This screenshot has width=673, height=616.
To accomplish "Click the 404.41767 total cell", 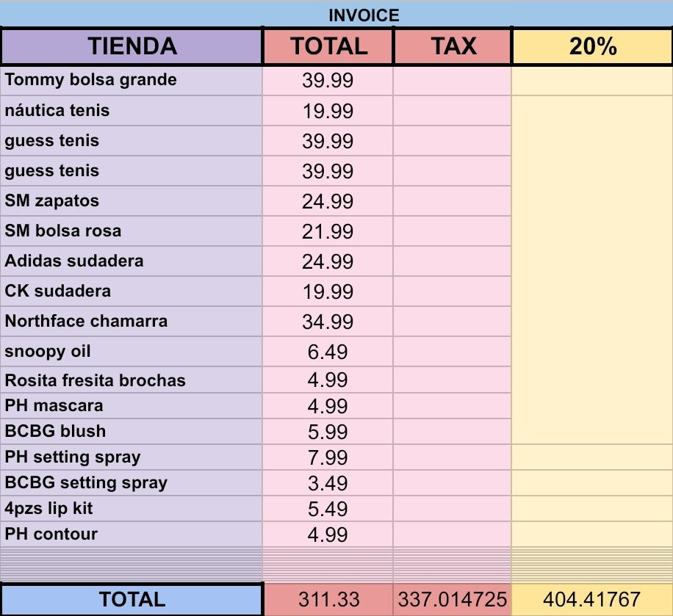I will tap(592, 599).
